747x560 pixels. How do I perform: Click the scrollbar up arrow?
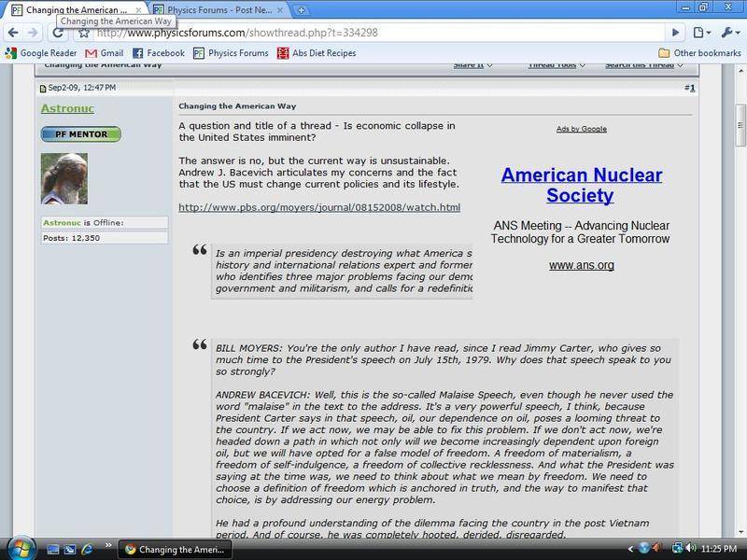[x=740, y=71]
